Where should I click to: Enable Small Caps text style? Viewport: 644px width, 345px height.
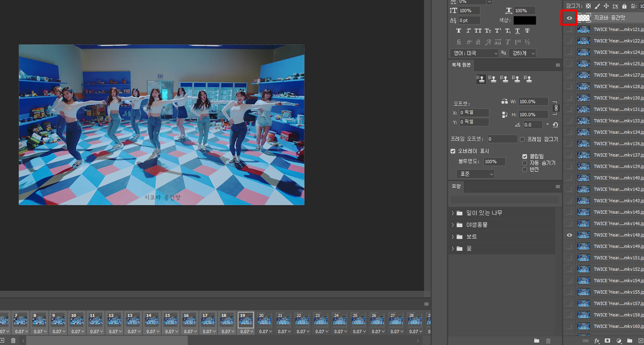488,31
